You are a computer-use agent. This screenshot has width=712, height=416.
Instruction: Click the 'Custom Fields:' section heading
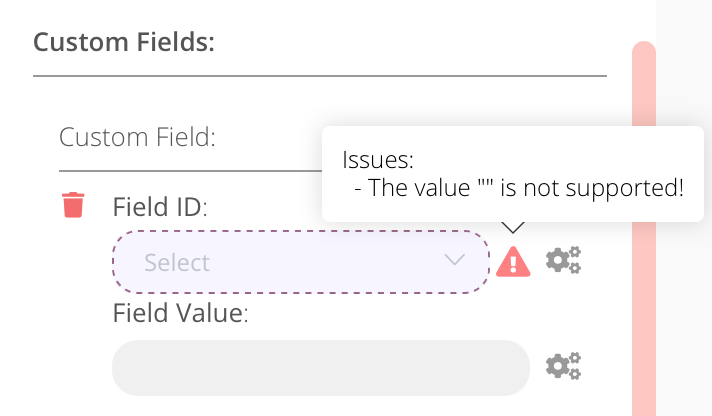pos(125,43)
